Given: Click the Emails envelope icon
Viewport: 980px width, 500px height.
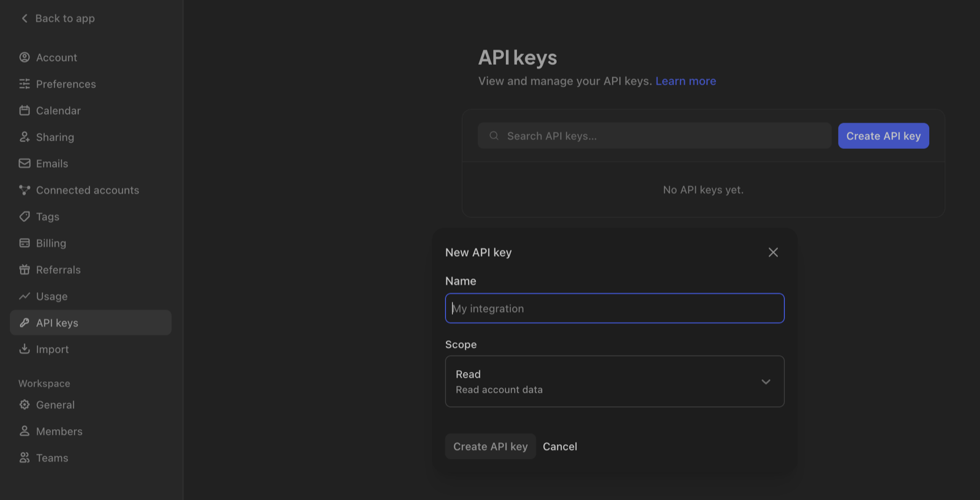Looking at the screenshot, I should [24, 164].
